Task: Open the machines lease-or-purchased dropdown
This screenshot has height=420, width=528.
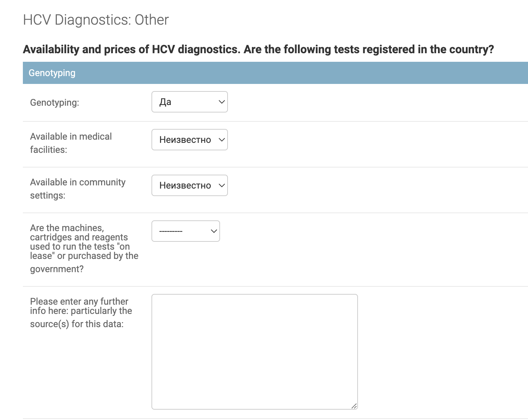Action: click(x=185, y=231)
